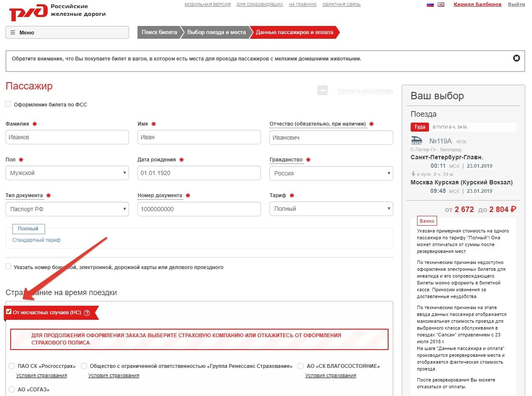This screenshot has width=532, height=396.
Task: Click the train icon beside №119A
Action: coord(417,140)
